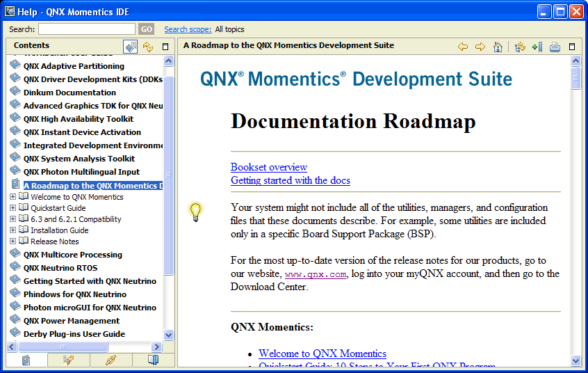Click the Forward arrow in help toolbar
The height and width of the screenshot is (373, 588).
pyautogui.click(x=480, y=47)
